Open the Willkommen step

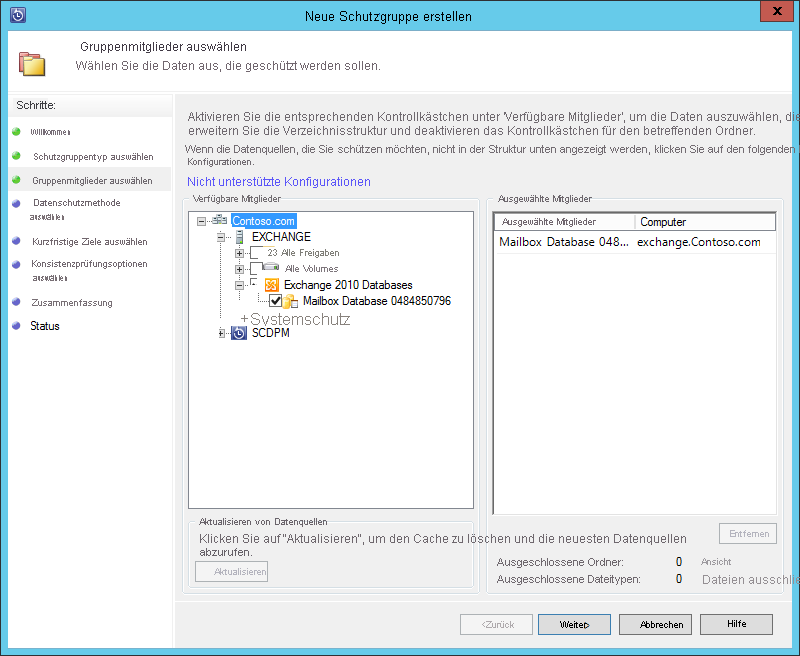pyautogui.click(x=50, y=132)
